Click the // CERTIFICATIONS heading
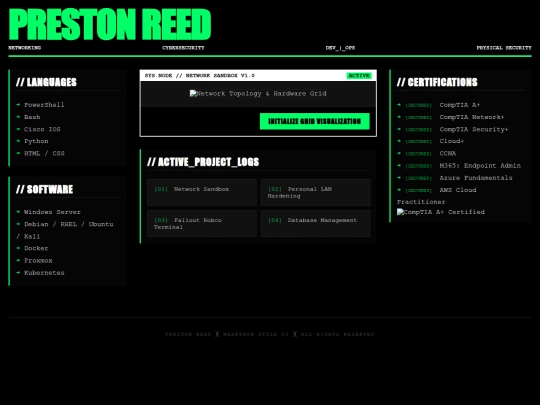This screenshot has height=405, width=540. (437, 82)
